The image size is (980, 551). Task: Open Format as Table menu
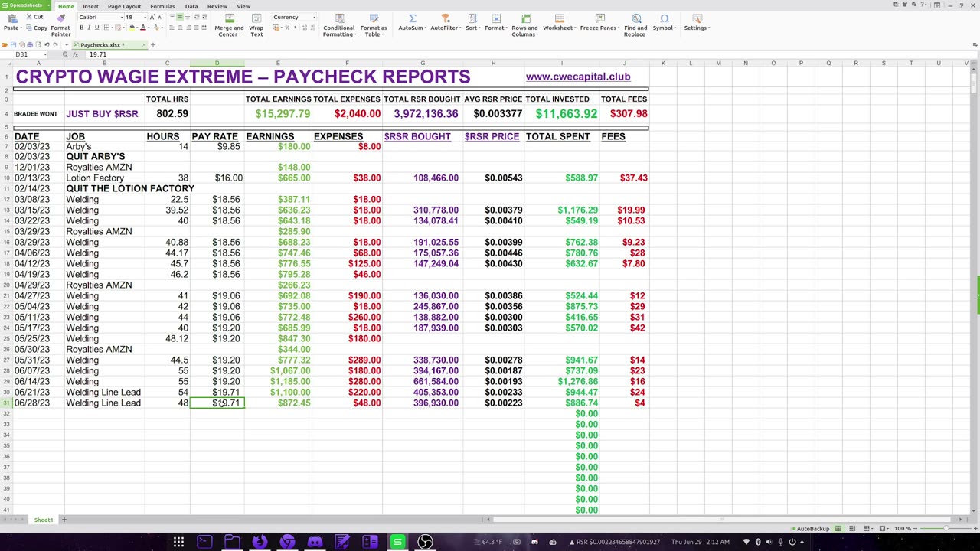(x=374, y=25)
